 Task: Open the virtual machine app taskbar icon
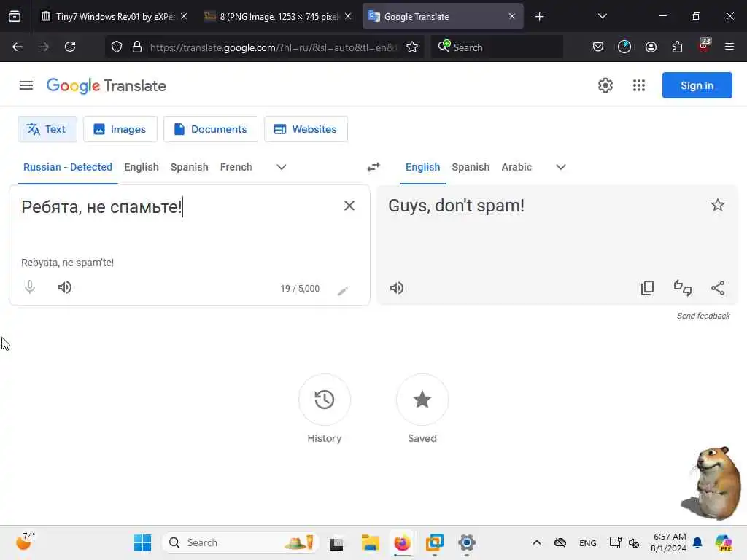pyautogui.click(x=435, y=542)
